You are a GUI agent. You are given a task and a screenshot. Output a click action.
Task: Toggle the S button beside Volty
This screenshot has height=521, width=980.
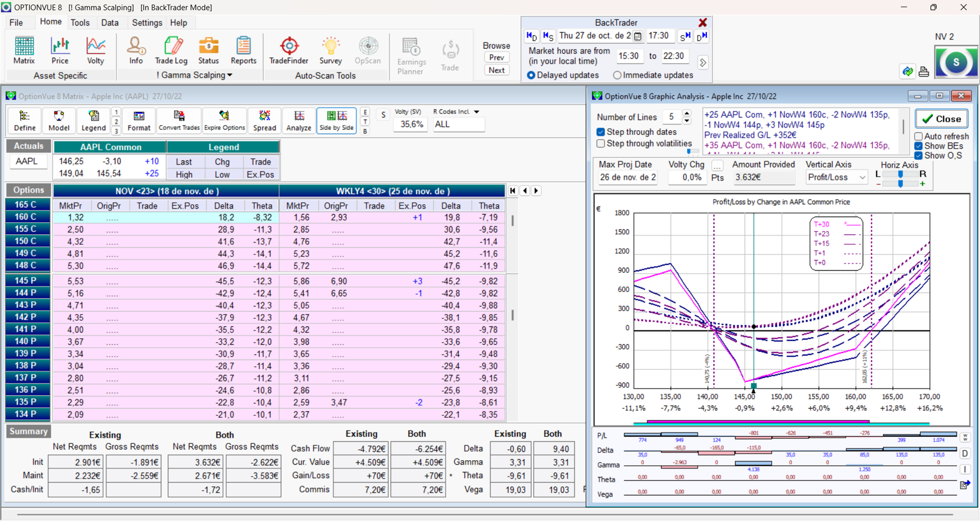[383, 115]
